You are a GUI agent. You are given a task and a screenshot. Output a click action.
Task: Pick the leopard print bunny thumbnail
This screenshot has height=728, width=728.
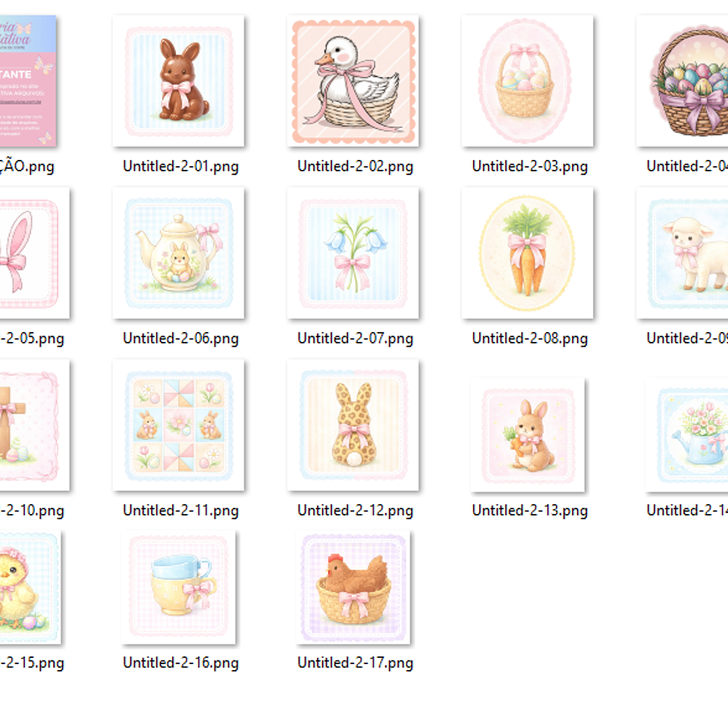tap(353, 425)
